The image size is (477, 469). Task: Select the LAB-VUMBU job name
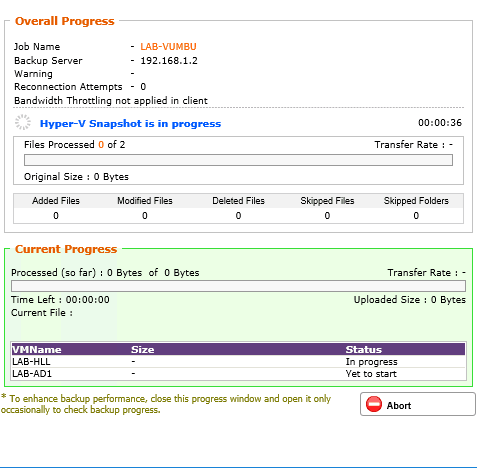pos(168,47)
